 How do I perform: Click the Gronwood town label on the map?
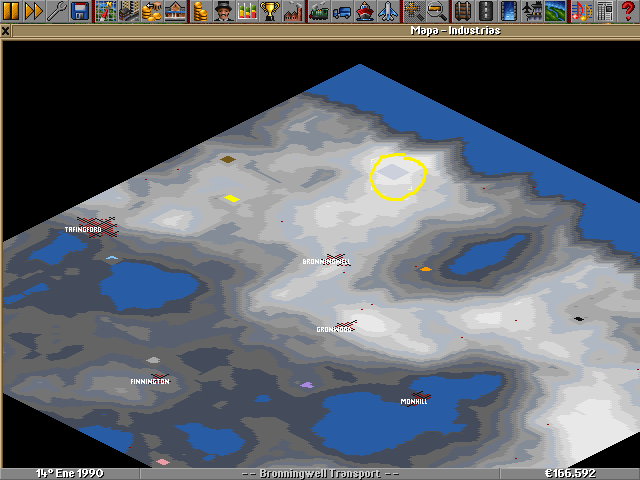(x=335, y=329)
